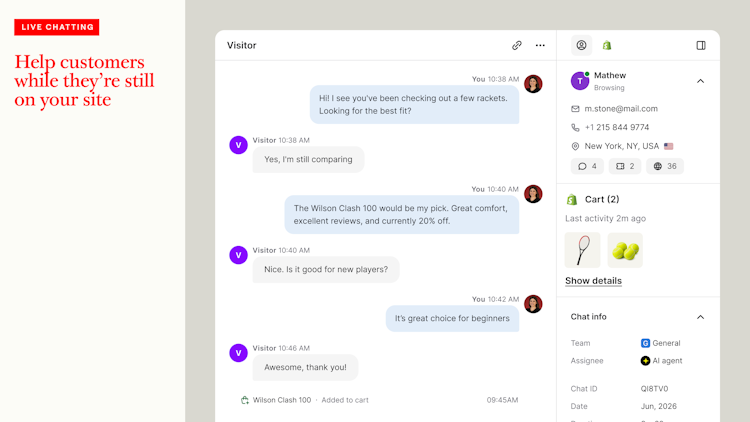Open the chats count badge showing 4
The width and height of the screenshot is (750, 422).
(x=587, y=167)
